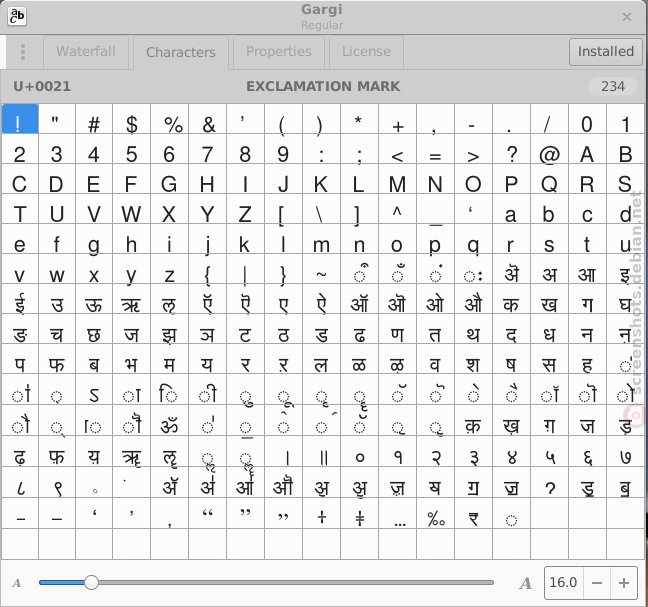Switch to the Waterfall tab

click(x=86, y=52)
